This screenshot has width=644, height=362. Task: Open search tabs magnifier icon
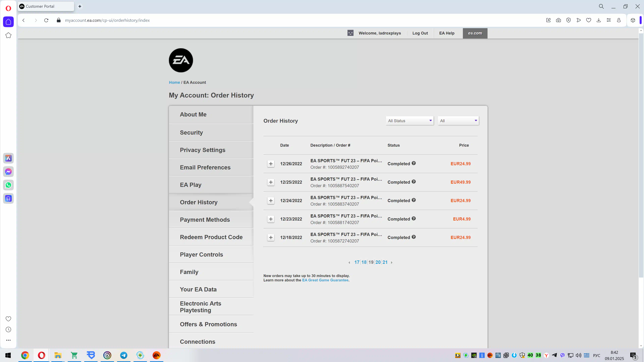click(x=601, y=7)
